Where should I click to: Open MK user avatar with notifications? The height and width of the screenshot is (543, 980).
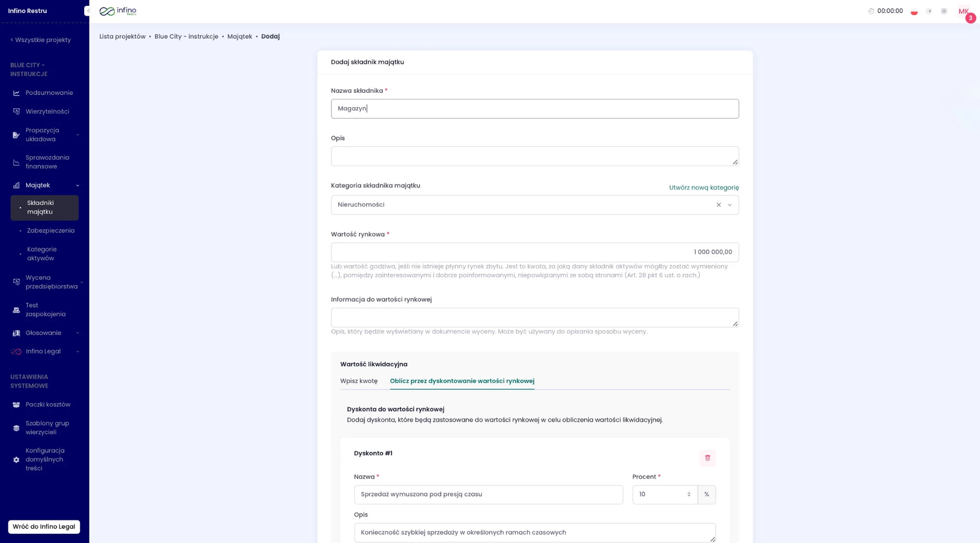click(964, 11)
